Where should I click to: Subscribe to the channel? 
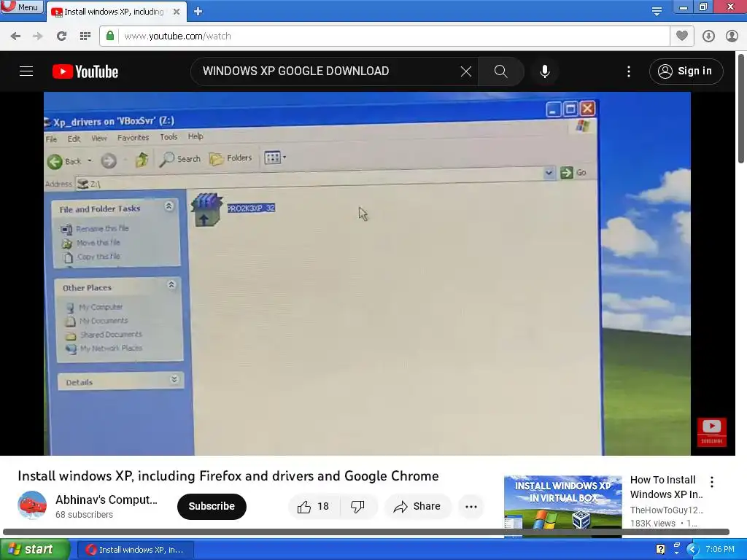coord(212,506)
